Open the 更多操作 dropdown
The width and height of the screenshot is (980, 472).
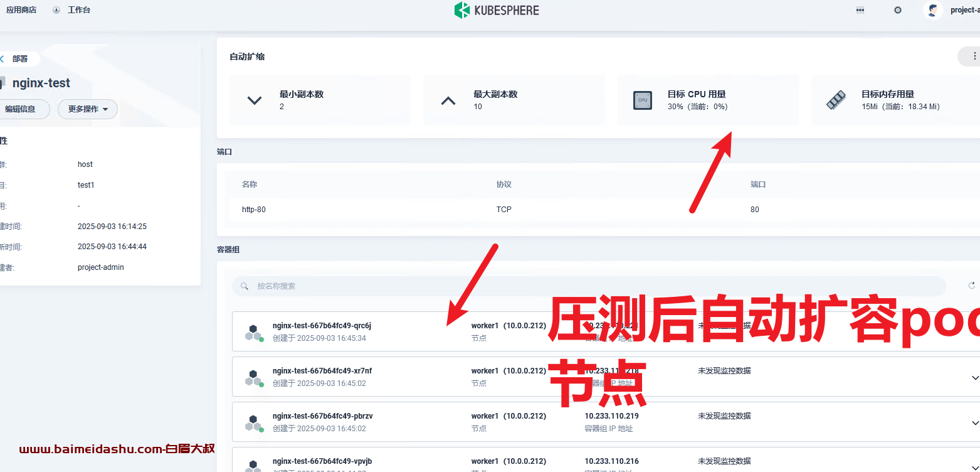pos(88,109)
